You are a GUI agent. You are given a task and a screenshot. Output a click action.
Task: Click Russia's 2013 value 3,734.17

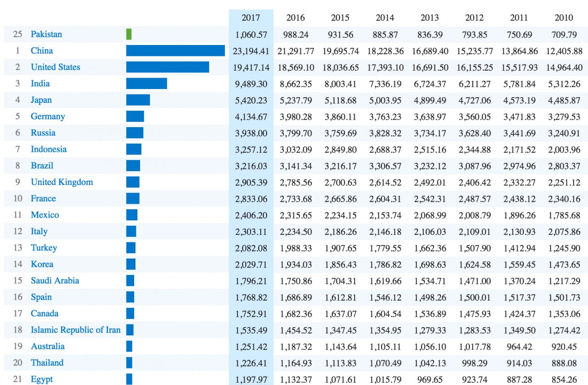coord(430,133)
